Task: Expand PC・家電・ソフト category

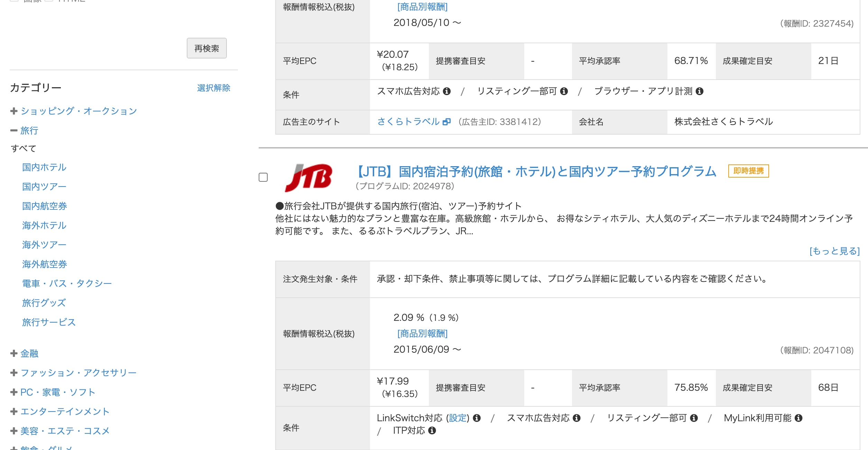Action: pyautogui.click(x=14, y=392)
